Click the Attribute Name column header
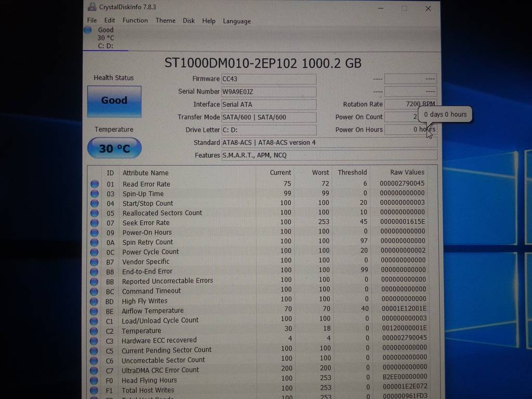This screenshot has height=399, width=532. 145,172
